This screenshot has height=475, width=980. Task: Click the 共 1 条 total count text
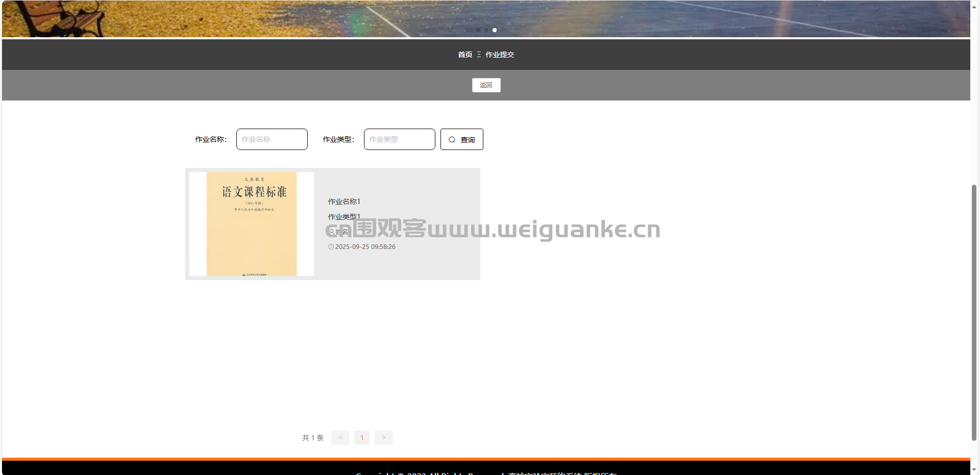coord(313,438)
